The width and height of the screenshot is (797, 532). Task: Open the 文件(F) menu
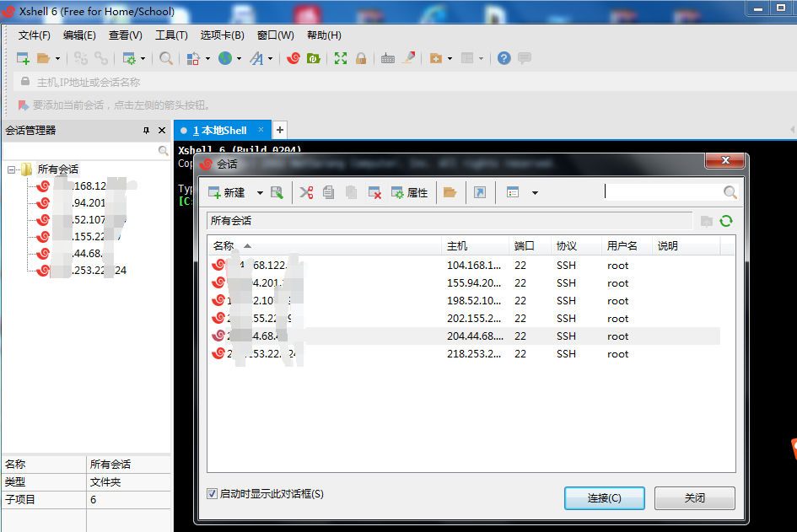click(34, 35)
